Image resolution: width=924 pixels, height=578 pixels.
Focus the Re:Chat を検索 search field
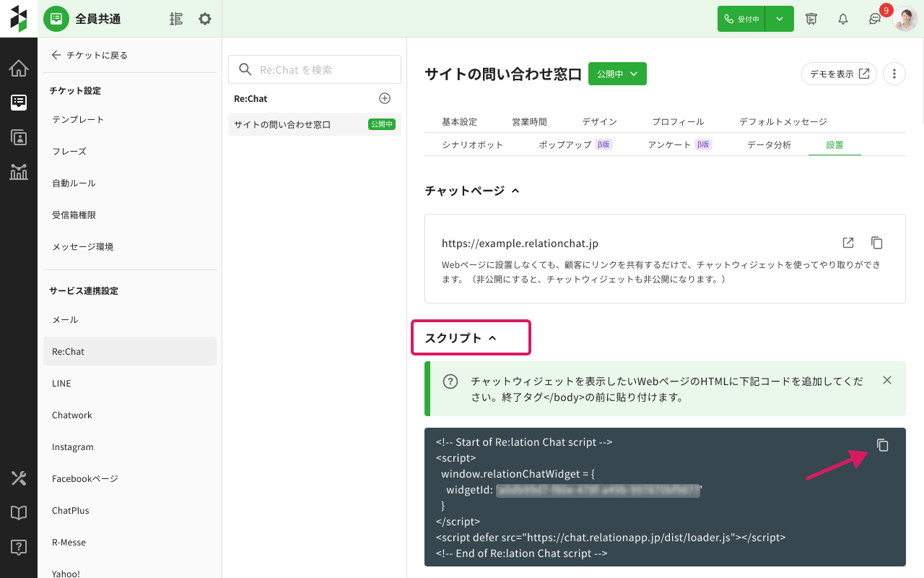pos(315,69)
